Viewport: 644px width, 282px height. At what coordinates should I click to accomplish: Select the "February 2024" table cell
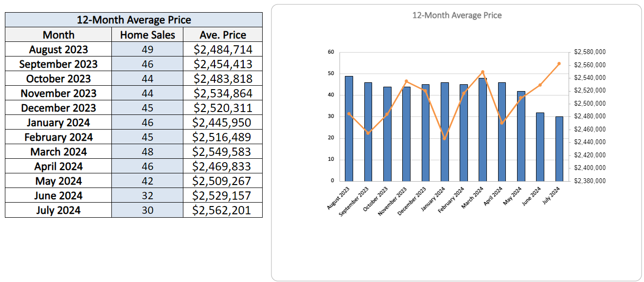pos(58,137)
